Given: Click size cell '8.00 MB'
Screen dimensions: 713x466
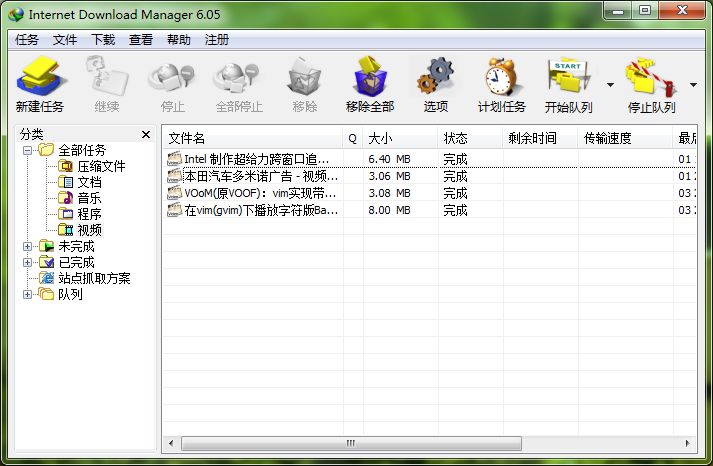Looking at the screenshot, I should 389,210.
